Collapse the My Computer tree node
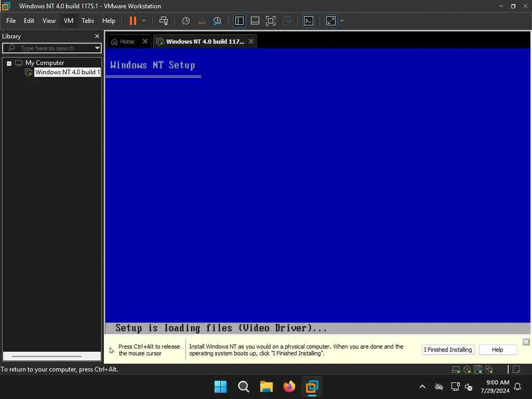The image size is (532, 399). click(x=9, y=63)
